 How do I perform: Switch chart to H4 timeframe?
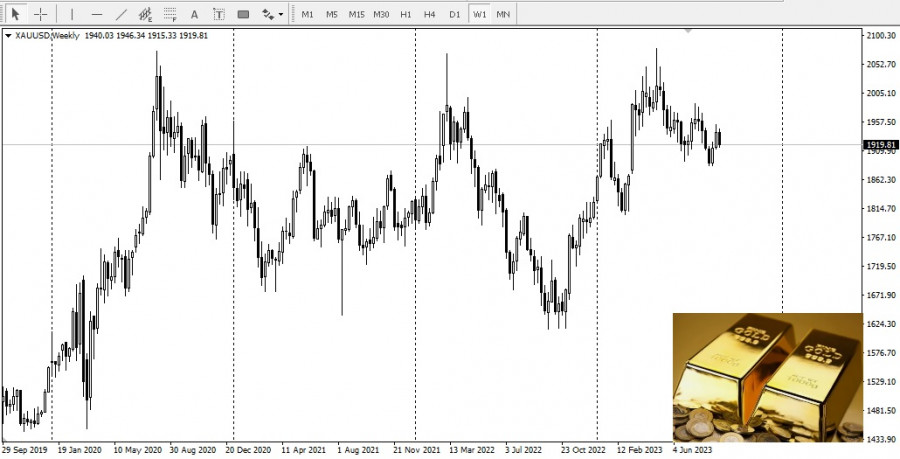pyautogui.click(x=429, y=14)
